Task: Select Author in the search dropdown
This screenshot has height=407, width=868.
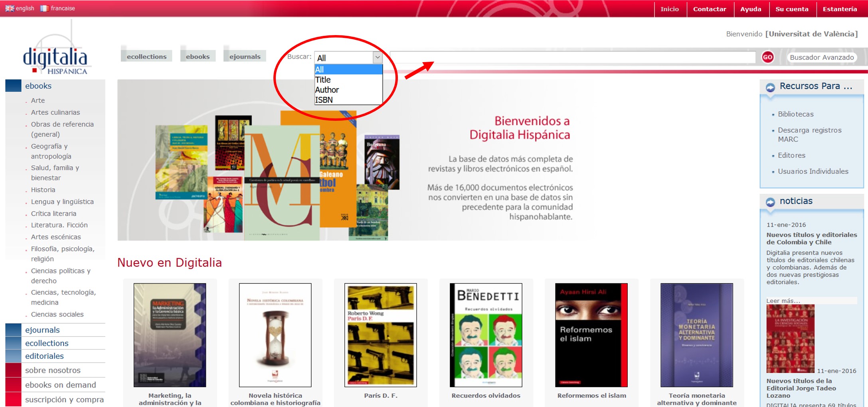Action: tap(348, 90)
